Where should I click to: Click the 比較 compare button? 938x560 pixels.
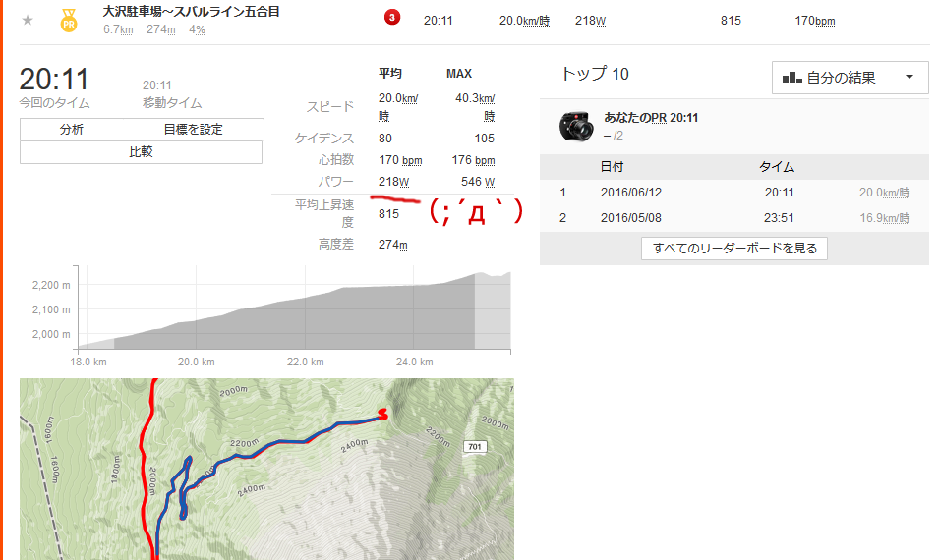[x=142, y=152]
